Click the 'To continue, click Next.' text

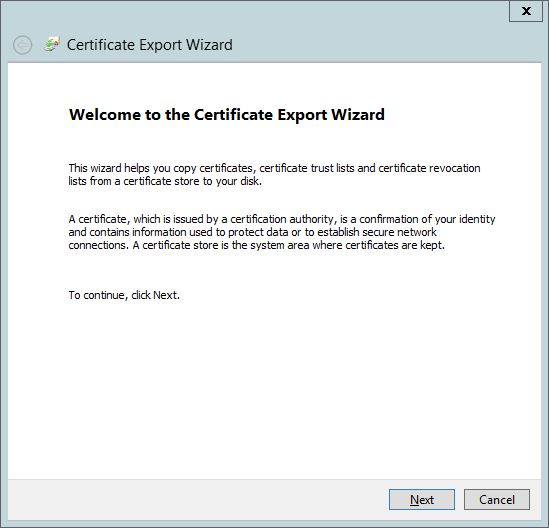click(124, 295)
